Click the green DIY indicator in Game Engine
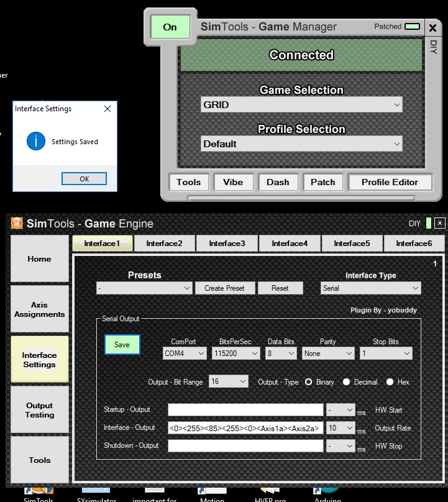This screenshot has width=448, height=502. (429, 223)
